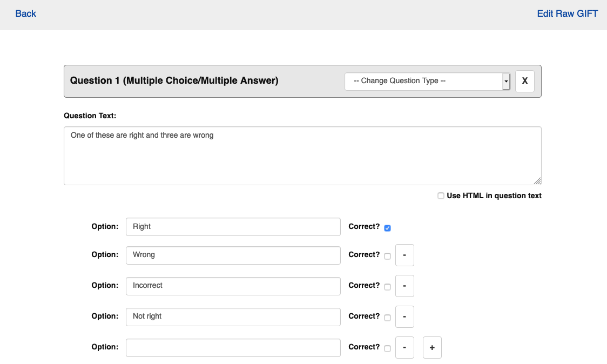Grab the question text area resize handle
This screenshot has width=607, height=364.
[x=537, y=181]
